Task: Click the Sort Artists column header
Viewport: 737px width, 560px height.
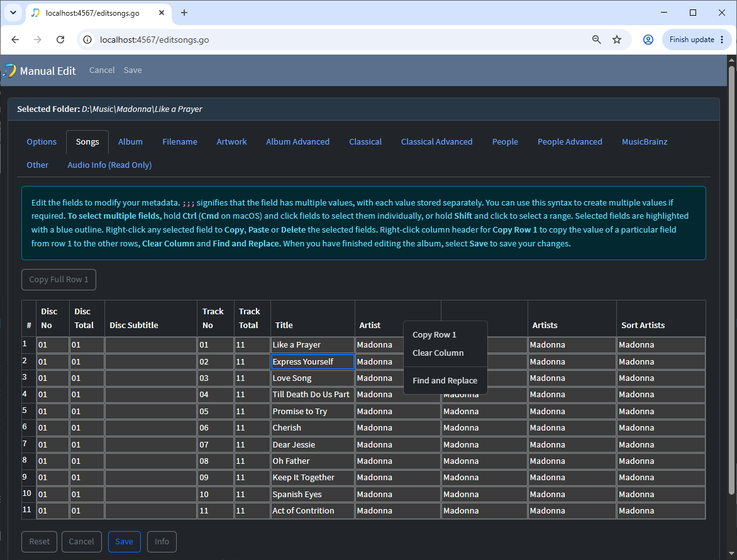Action: click(661, 319)
